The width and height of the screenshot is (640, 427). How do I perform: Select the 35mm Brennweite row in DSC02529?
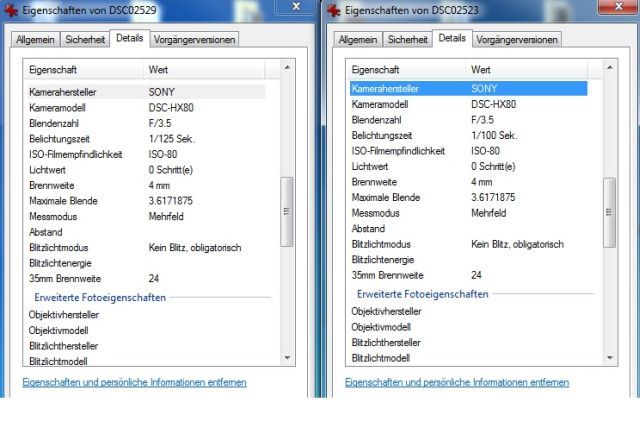(146, 278)
